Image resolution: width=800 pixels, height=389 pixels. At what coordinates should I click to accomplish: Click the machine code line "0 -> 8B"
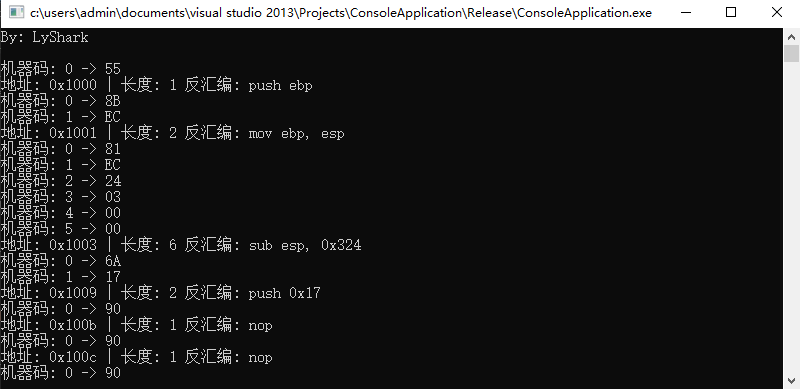60,101
